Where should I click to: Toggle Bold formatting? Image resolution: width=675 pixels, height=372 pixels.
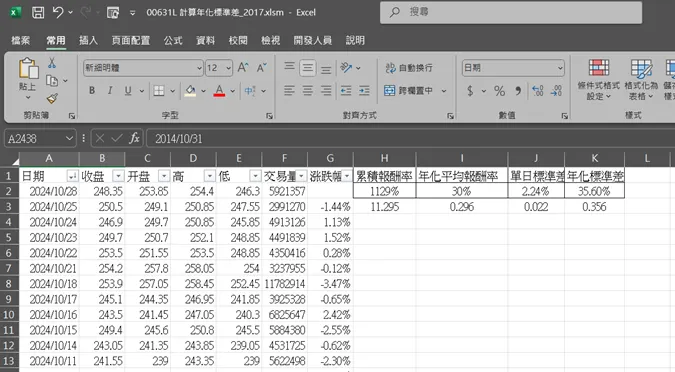point(92,90)
